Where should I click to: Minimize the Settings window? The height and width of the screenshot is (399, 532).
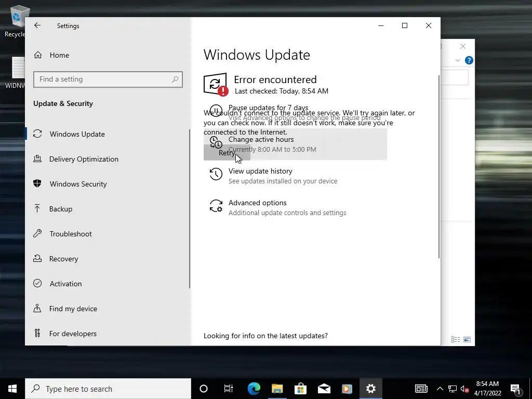pyautogui.click(x=381, y=25)
